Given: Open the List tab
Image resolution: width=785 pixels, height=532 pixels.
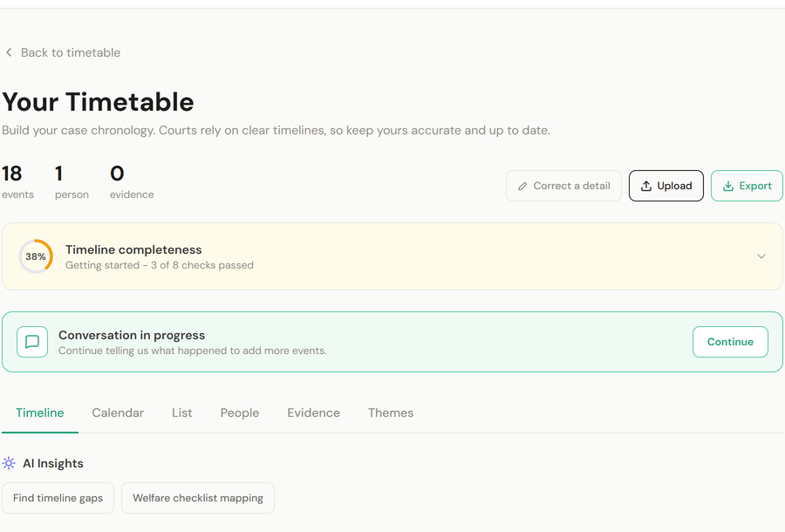Looking at the screenshot, I should click(x=181, y=413).
